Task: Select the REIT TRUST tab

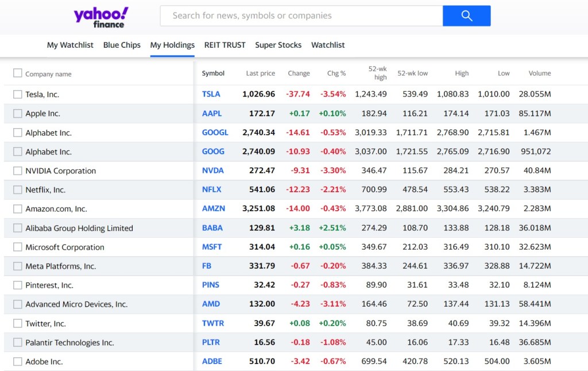Action: pyautogui.click(x=225, y=45)
